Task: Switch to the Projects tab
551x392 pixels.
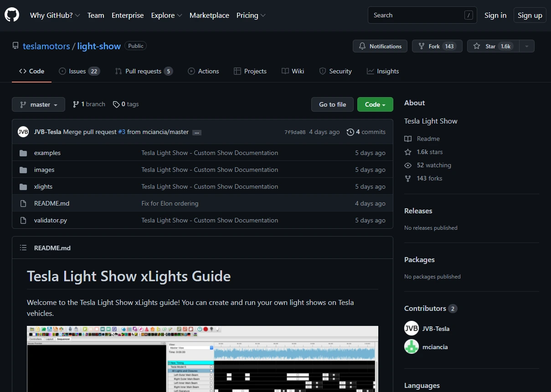Action: [250, 71]
